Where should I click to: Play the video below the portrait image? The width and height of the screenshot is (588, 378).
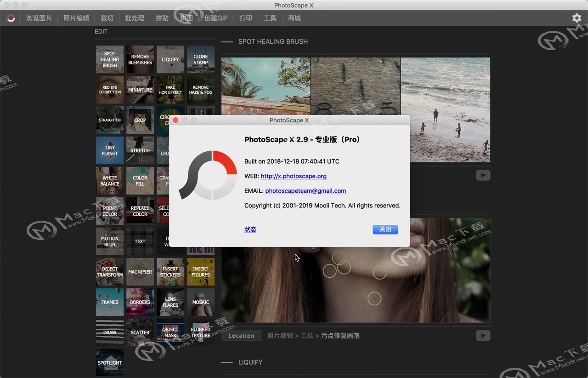(x=483, y=336)
